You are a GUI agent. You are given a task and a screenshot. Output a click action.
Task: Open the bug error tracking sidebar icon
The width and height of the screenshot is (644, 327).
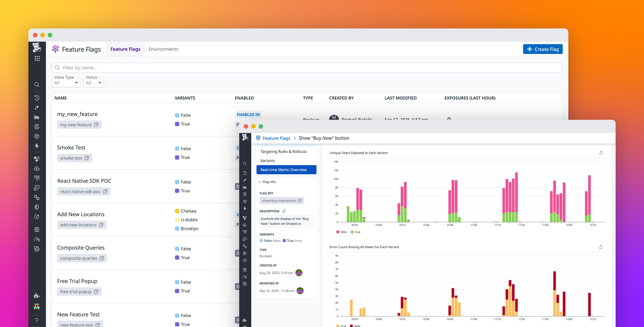point(37,229)
